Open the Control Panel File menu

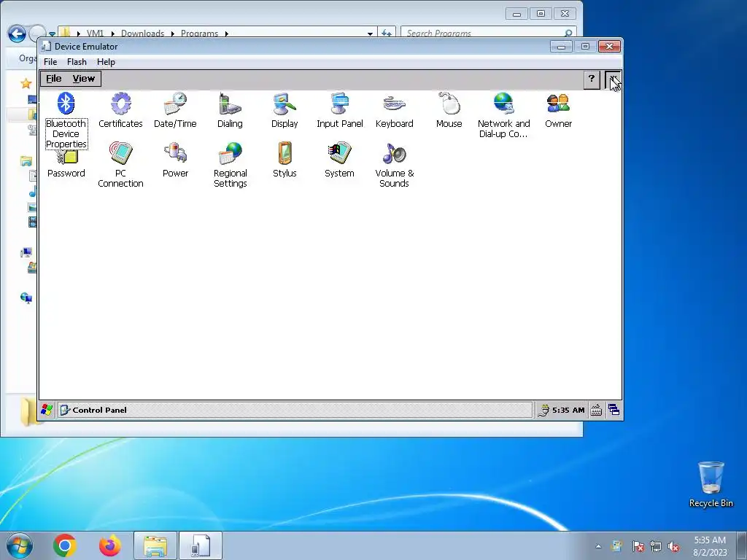tap(54, 79)
